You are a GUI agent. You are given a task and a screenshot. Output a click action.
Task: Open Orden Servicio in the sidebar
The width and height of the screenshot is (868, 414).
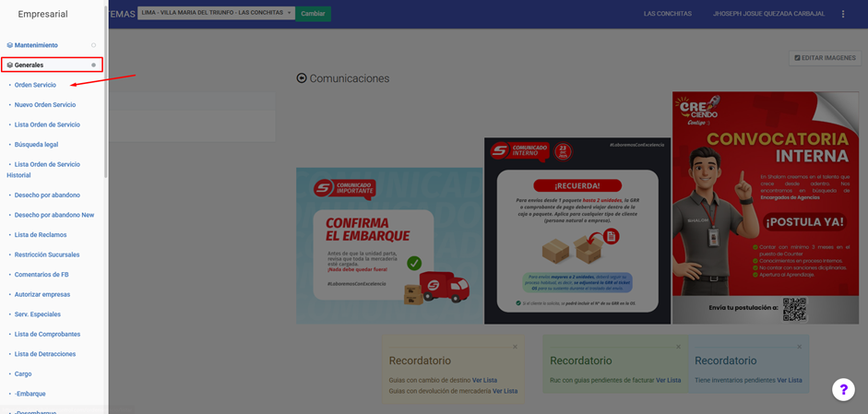click(35, 85)
